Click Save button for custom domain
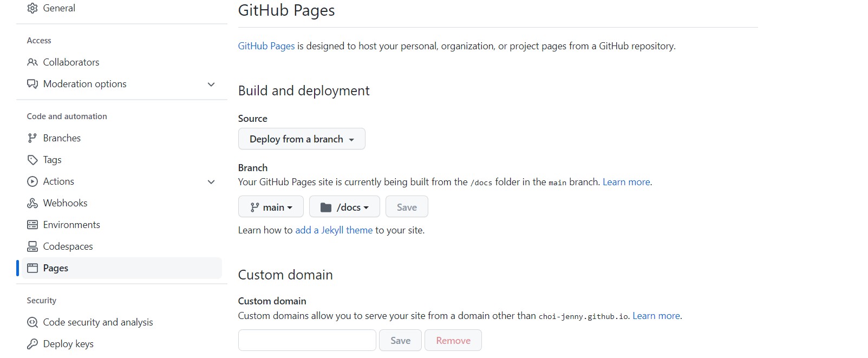Viewport: 868px width, 358px height. point(400,340)
